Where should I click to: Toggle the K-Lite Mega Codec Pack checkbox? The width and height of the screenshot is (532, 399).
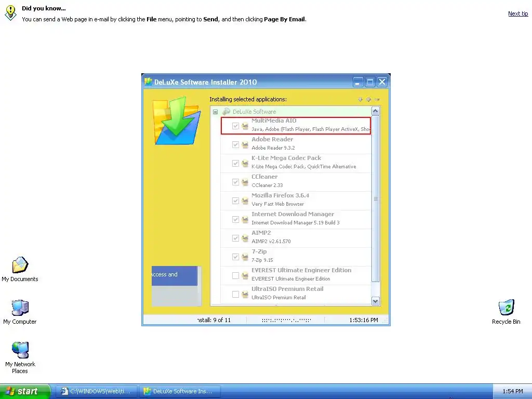click(235, 163)
